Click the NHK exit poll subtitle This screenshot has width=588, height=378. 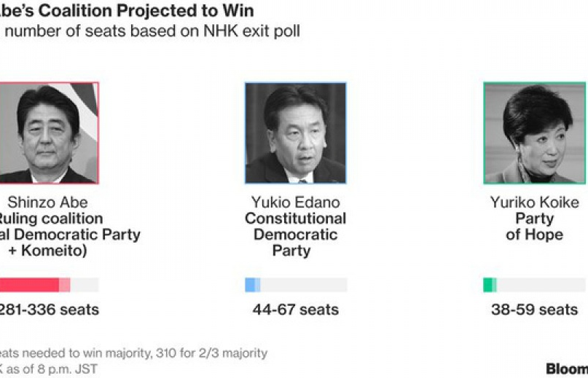coord(149,31)
